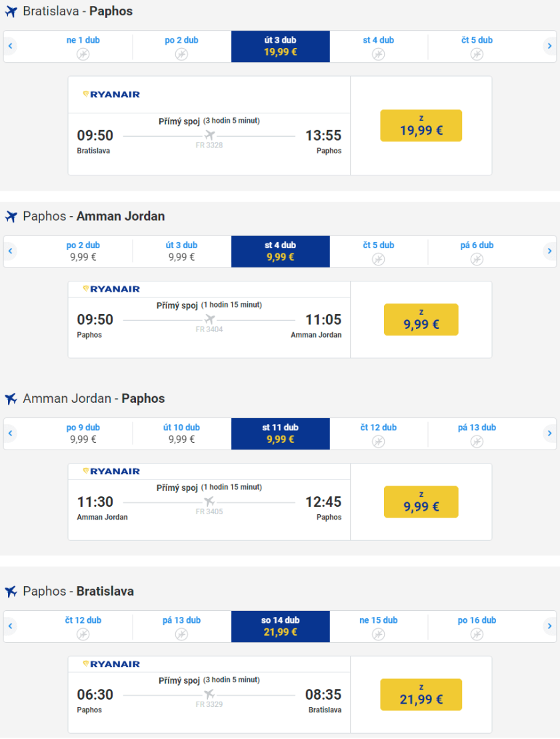This screenshot has height=739, width=560.
Task: Click the Ryanair logo on Paphos–Bratislava flight
Action: click(x=111, y=664)
